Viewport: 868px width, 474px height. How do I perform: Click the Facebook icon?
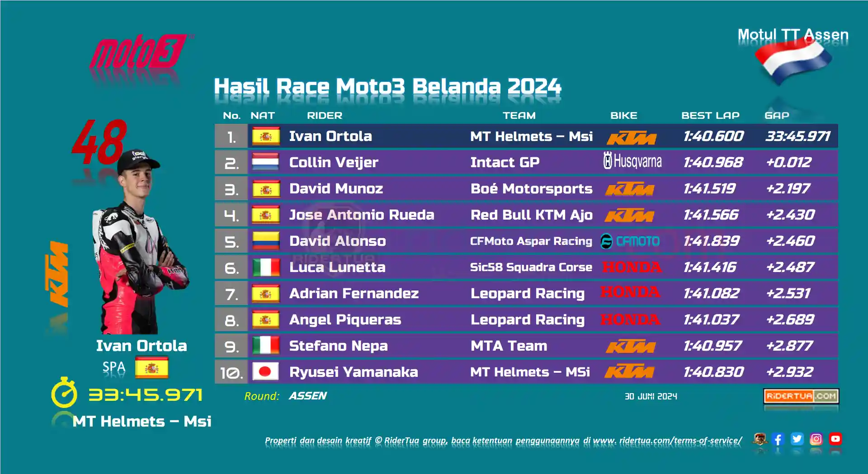(778, 439)
